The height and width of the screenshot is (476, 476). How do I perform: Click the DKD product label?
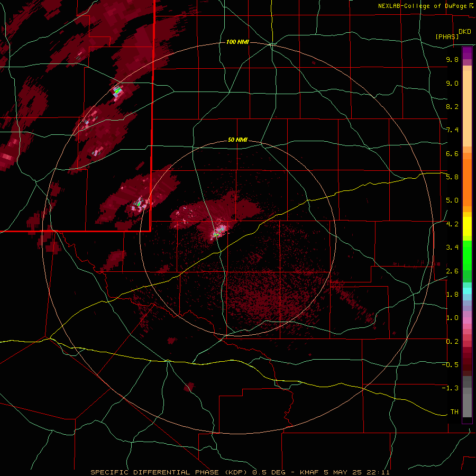pos(465,32)
